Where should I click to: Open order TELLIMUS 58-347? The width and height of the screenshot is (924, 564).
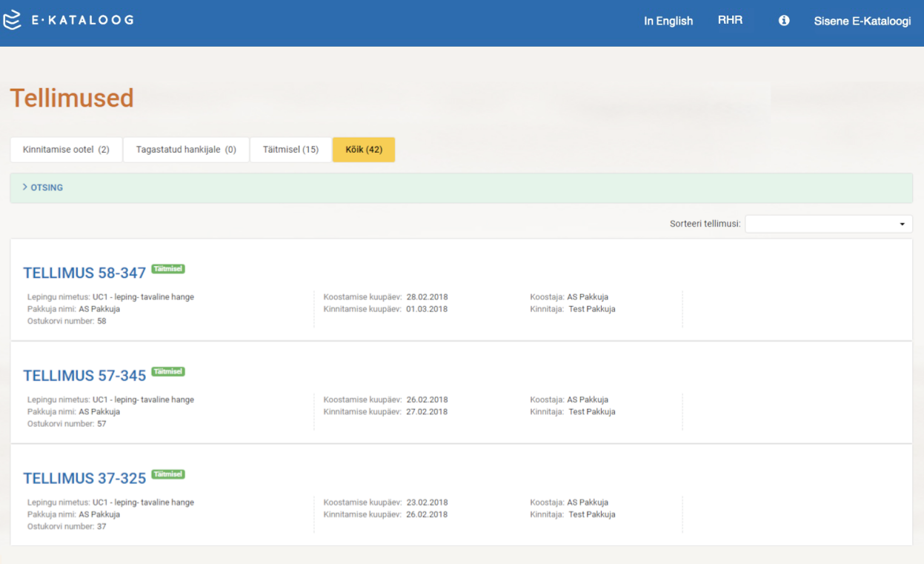[x=84, y=273]
